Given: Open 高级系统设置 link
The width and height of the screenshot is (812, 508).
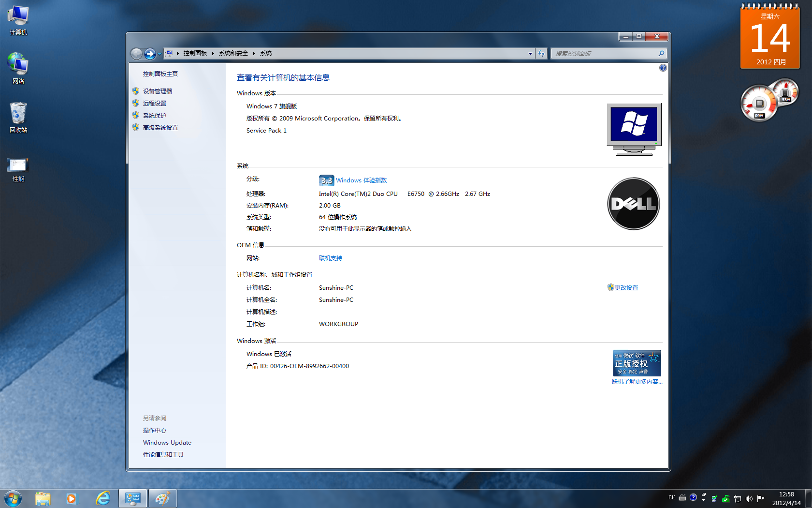Looking at the screenshot, I should pyautogui.click(x=160, y=127).
